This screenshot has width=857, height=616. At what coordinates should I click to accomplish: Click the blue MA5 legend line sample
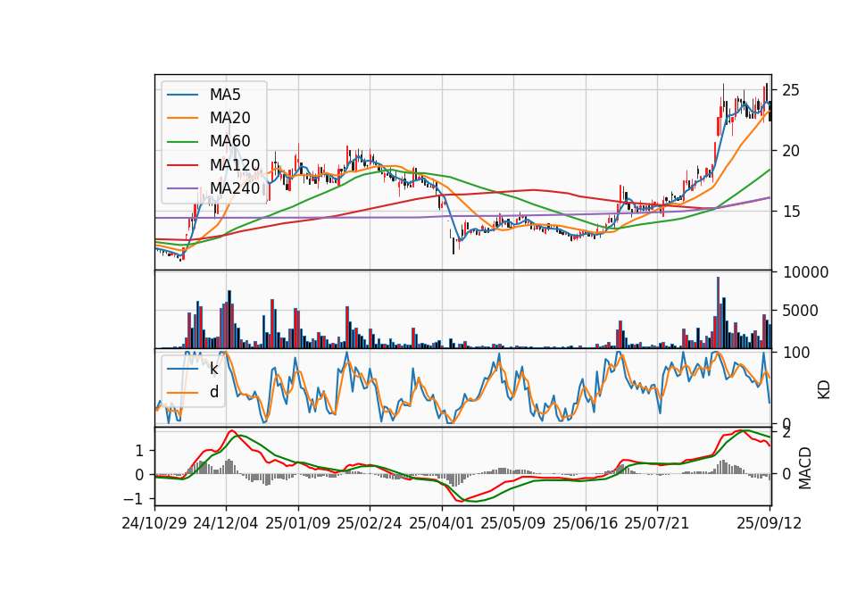click(x=182, y=95)
